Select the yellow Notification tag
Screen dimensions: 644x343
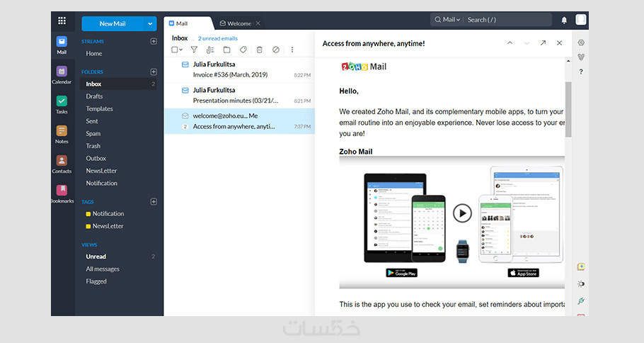pos(105,214)
